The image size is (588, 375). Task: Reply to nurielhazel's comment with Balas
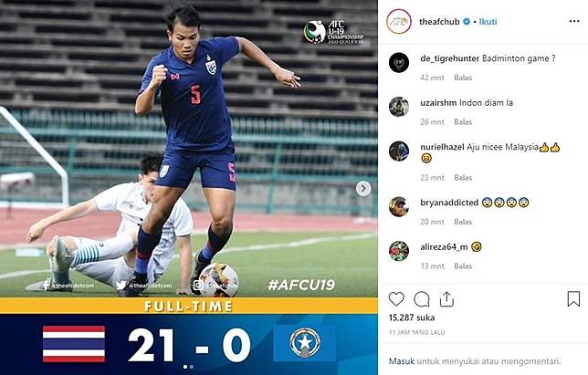click(x=463, y=178)
